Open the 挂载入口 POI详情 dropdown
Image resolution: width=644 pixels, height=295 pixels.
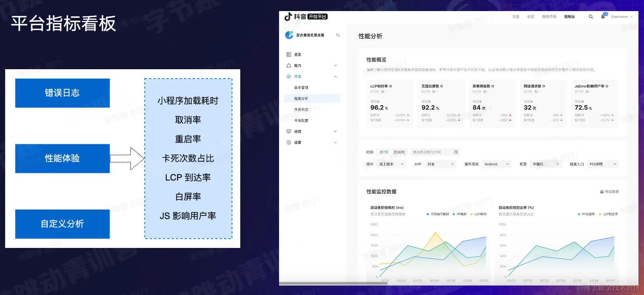coord(603,164)
